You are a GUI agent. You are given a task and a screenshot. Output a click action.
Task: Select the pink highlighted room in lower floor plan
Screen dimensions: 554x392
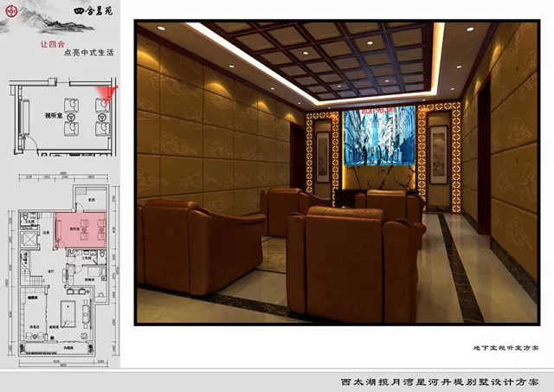coord(81,230)
